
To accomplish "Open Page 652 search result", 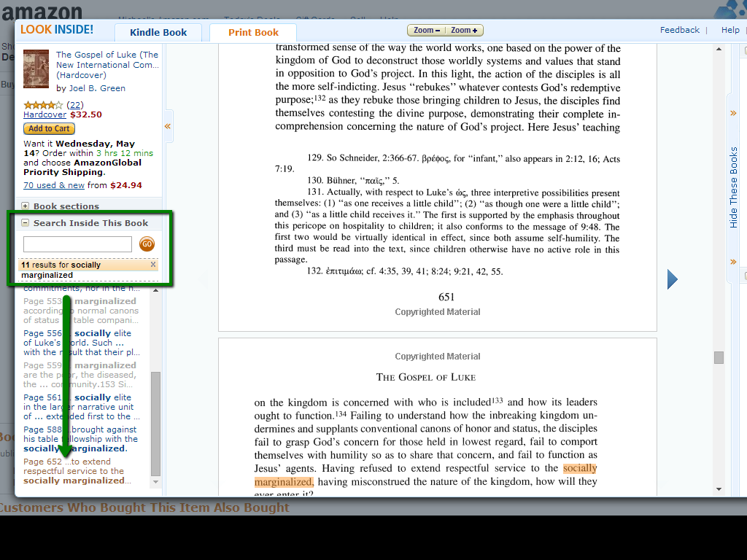I will [x=77, y=471].
